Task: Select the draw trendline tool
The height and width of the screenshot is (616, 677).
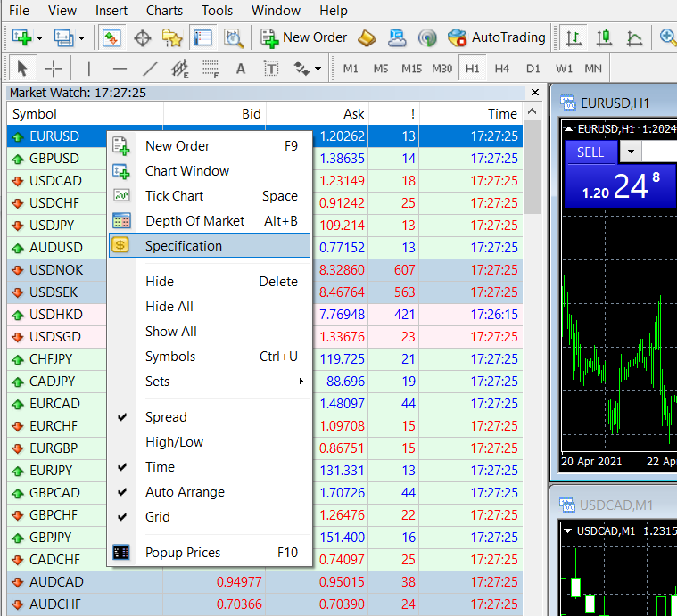Action: 150,68
